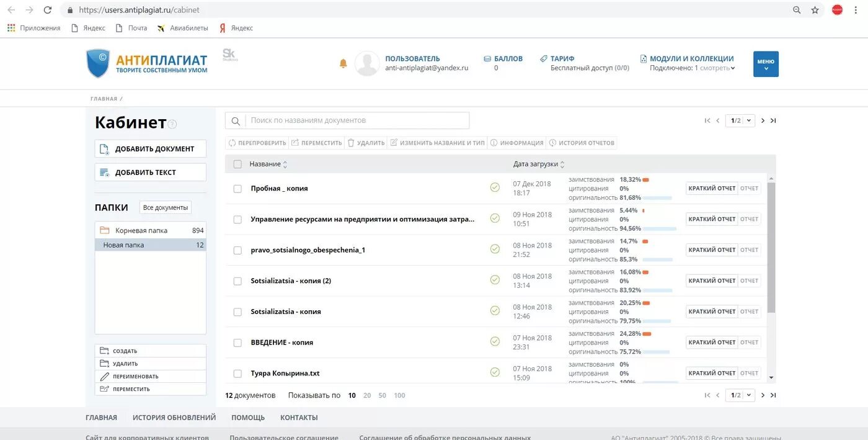Select КОНТАКТЫ in the footer menu

298,417
